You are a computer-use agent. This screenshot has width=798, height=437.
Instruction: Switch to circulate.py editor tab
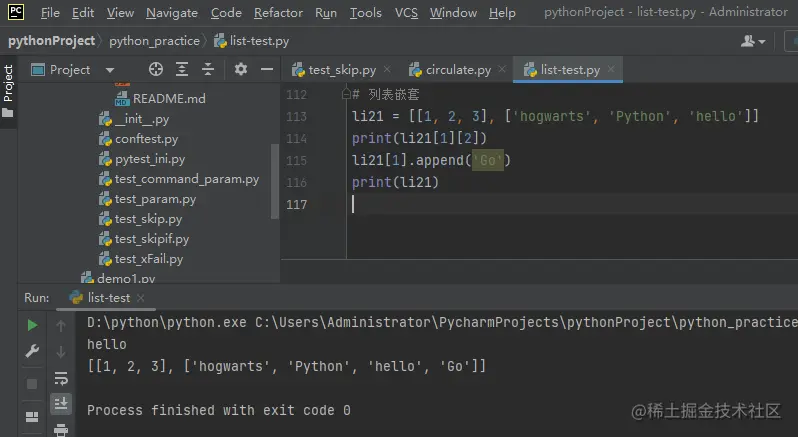(450, 70)
